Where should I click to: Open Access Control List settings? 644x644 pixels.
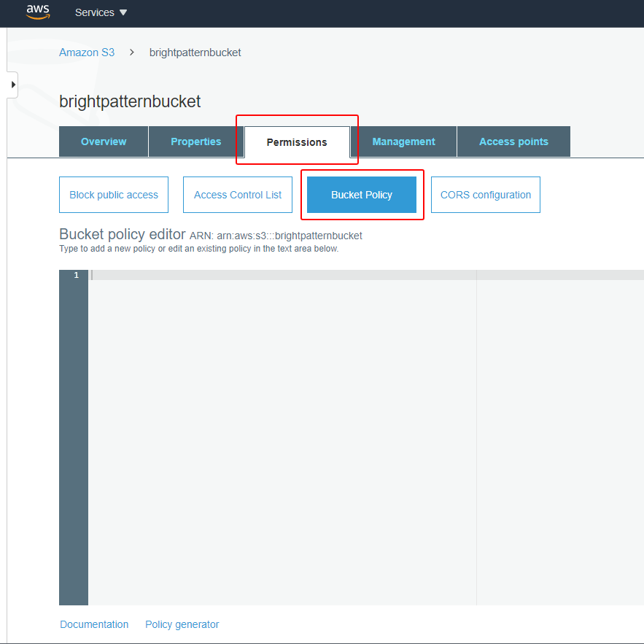coord(238,195)
